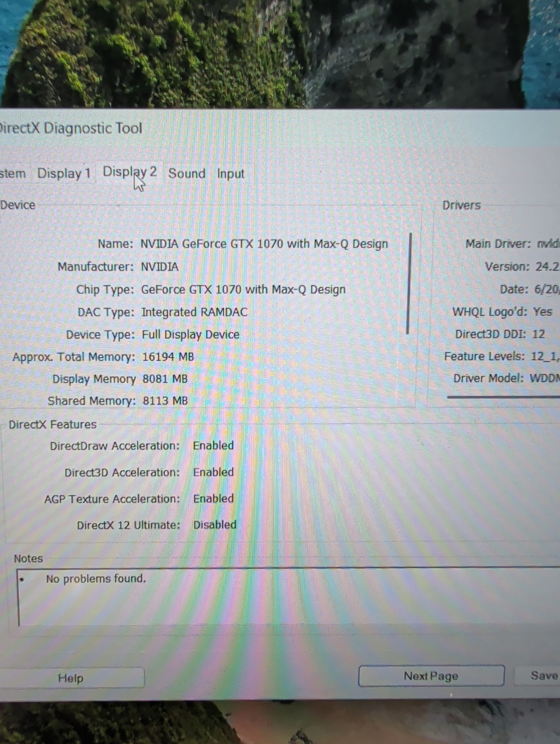Viewport: 560px width, 744px height.
Task: Switch to the Display 1 tab
Action: coord(64,173)
